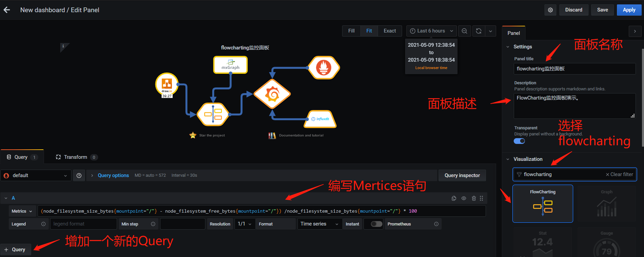Show Legend info tooltip icon

43,224
